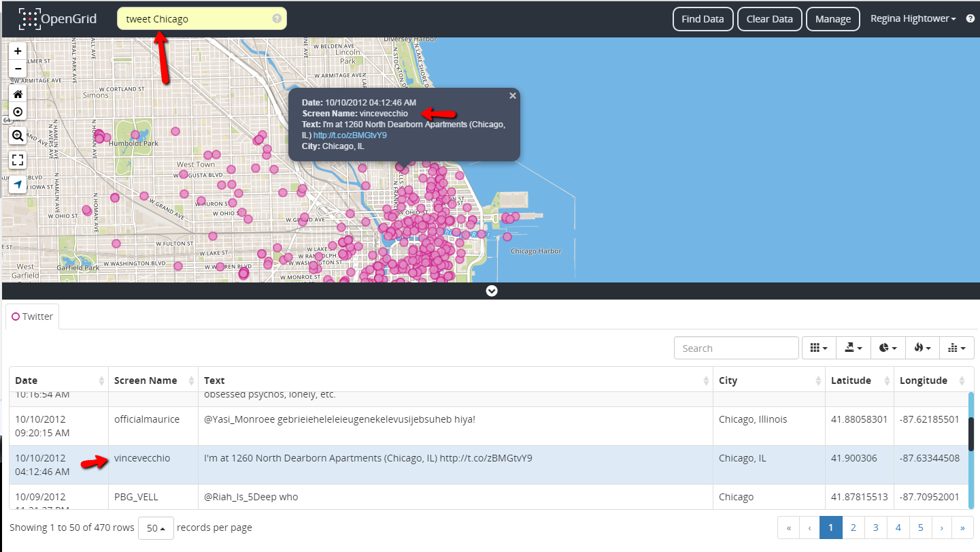Image resolution: width=980 pixels, height=552 pixels.
Task: Collapse the map with the chevron button
Action: point(492,291)
